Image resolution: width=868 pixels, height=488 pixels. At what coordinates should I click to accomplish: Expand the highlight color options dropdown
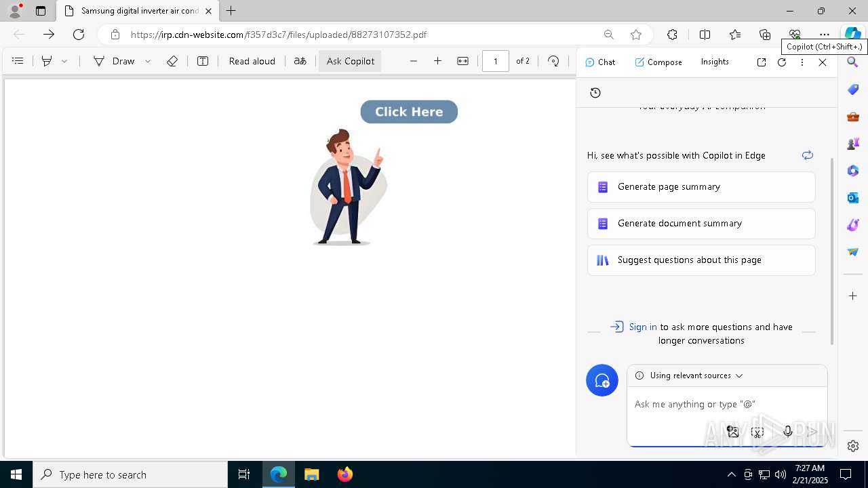(x=64, y=61)
